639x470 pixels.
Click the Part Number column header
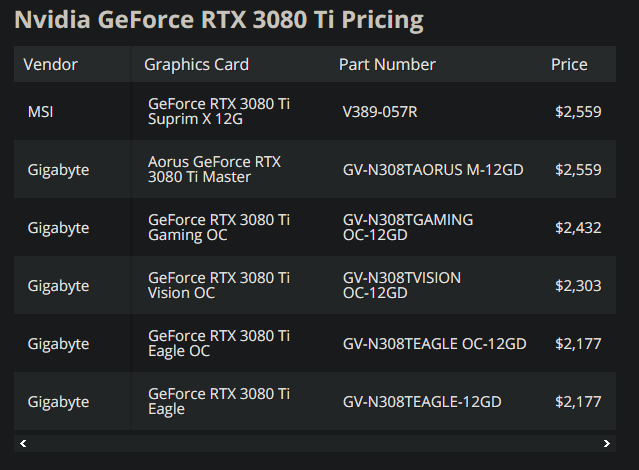click(387, 65)
